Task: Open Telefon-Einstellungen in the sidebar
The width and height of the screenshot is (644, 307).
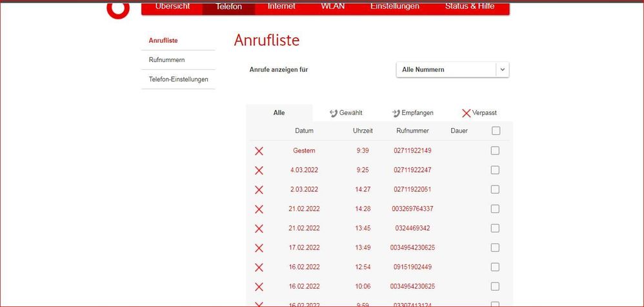Action: pyautogui.click(x=178, y=79)
